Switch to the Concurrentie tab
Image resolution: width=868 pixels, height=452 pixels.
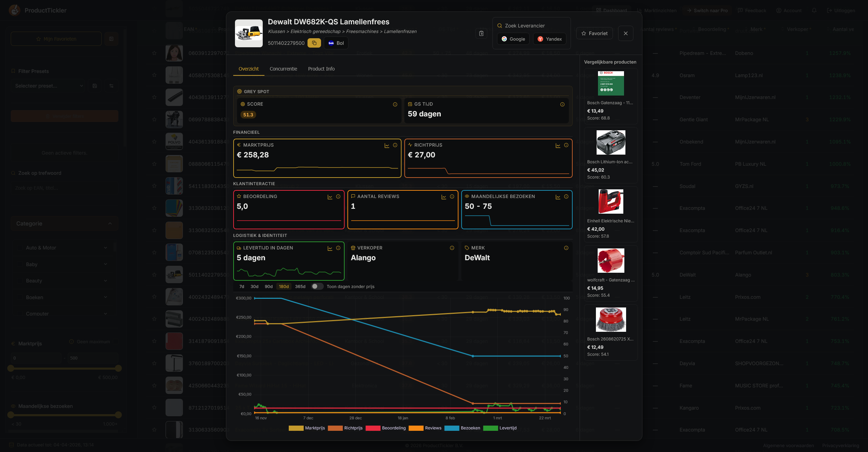pyautogui.click(x=283, y=69)
